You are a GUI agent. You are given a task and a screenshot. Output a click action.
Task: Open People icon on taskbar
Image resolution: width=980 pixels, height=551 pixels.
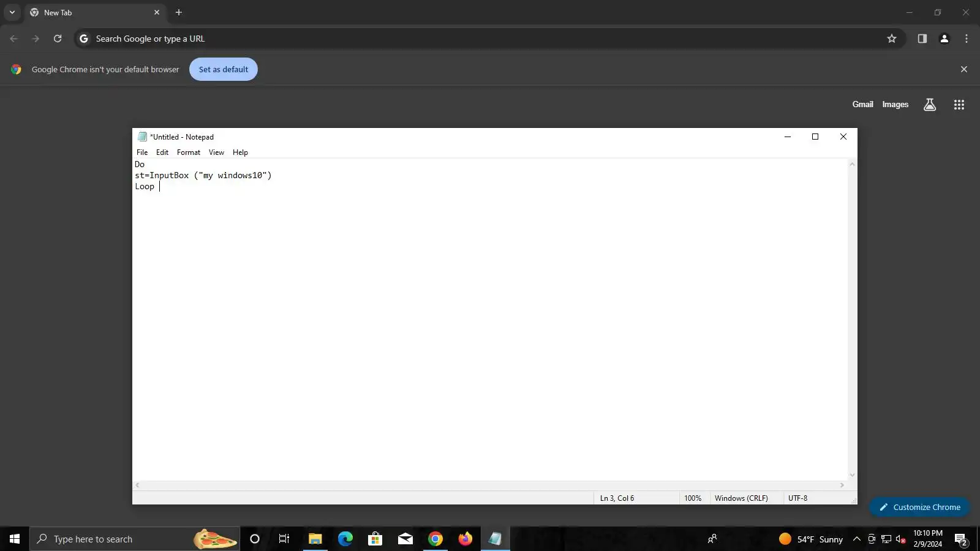[712, 539]
